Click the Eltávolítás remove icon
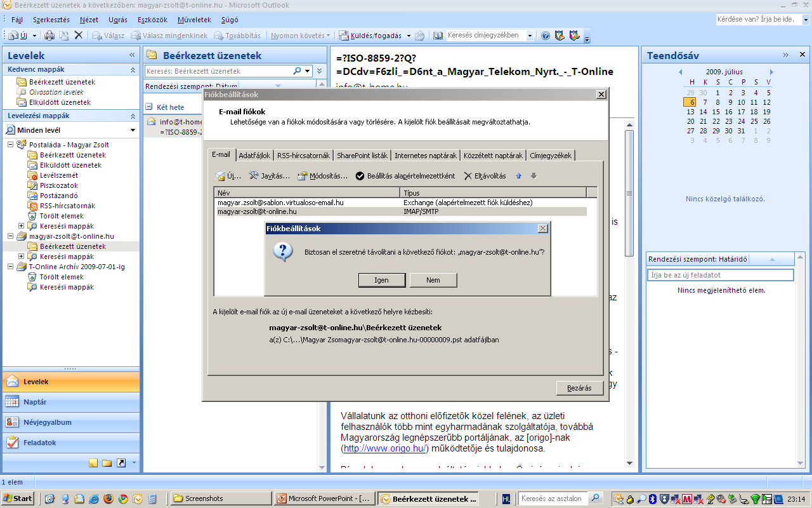 pyautogui.click(x=468, y=176)
